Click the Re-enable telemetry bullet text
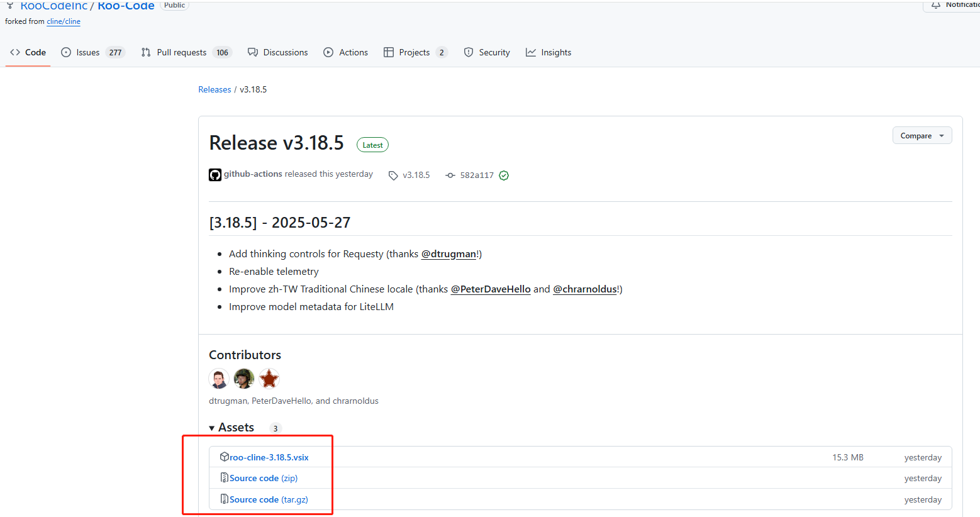The image size is (980, 517). point(274,271)
